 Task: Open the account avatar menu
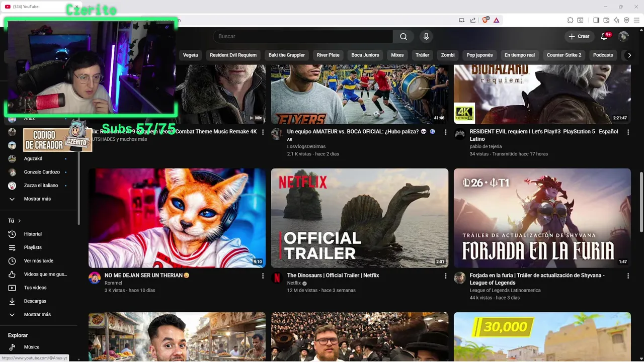pyautogui.click(x=623, y=36)
